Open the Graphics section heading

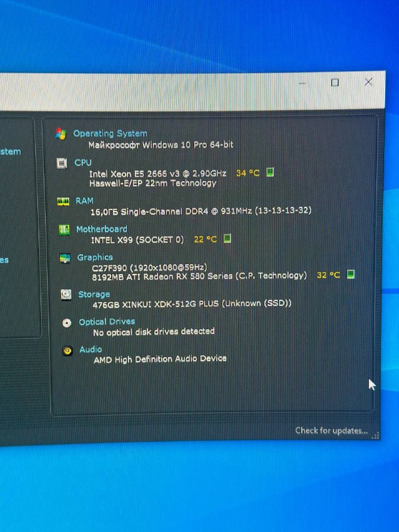click(94, 257)
